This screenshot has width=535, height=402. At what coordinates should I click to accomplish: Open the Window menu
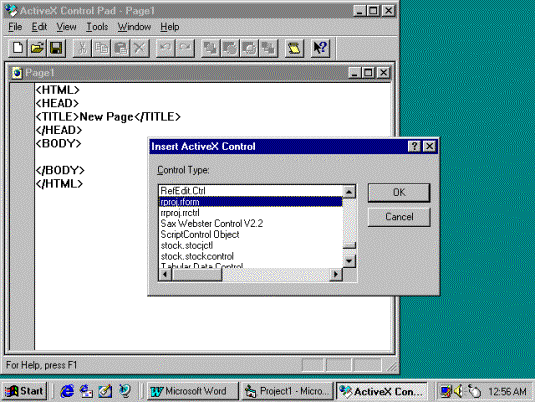coord(134,27)
